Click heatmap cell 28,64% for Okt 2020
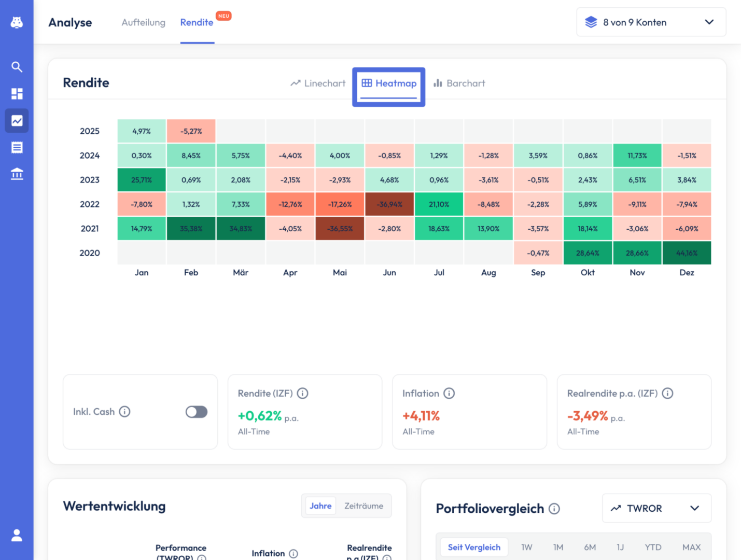This screenshot has width=741, height=560. [x=588, y=253]
